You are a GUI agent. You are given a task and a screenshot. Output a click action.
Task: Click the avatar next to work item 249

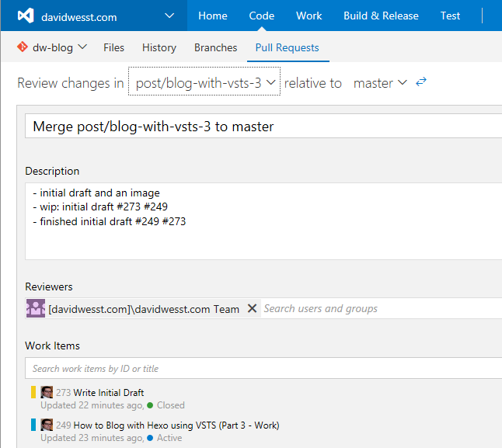pyautogui.click(x=47, y=425)
